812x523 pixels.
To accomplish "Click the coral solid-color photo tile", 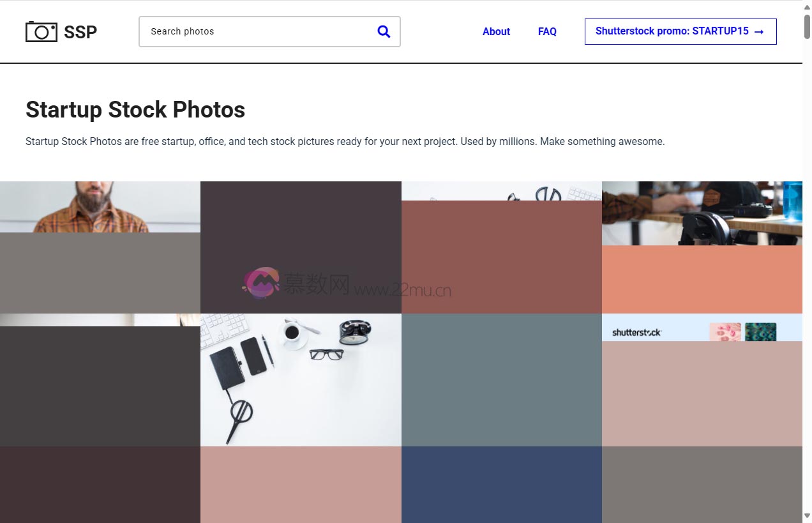I will (702, 278).
